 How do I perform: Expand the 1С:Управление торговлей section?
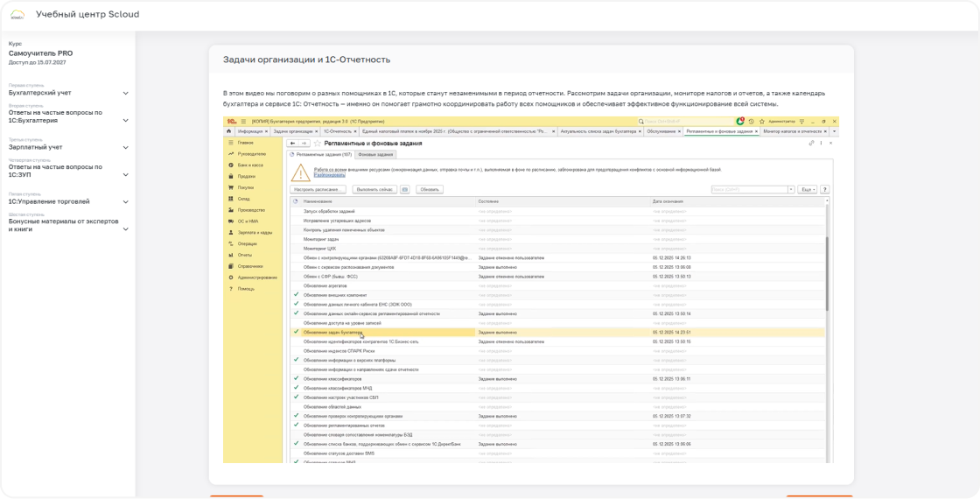tap(126, 202)
